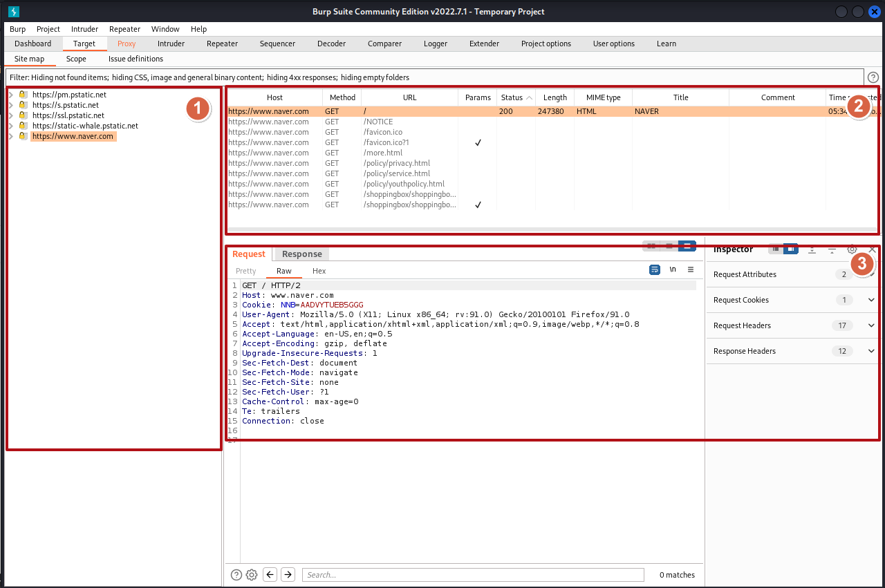The width and height of the screenshot is (885, 588).
Task: Open the Window menu
Action: click(165, 29)
